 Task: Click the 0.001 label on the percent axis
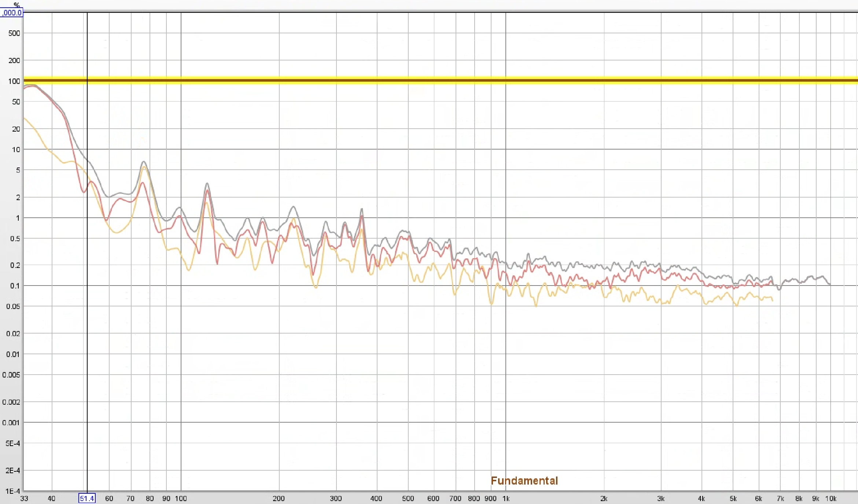click(x=11, y=423)
